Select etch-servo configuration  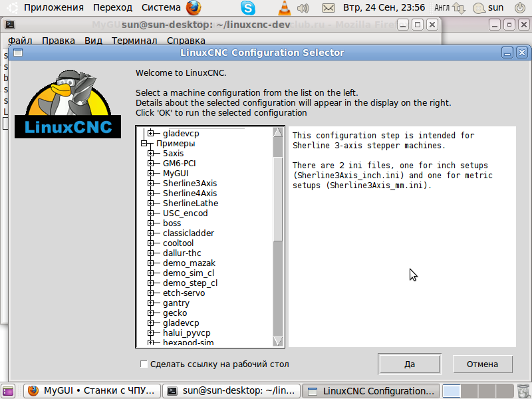[x=184, y=293]
